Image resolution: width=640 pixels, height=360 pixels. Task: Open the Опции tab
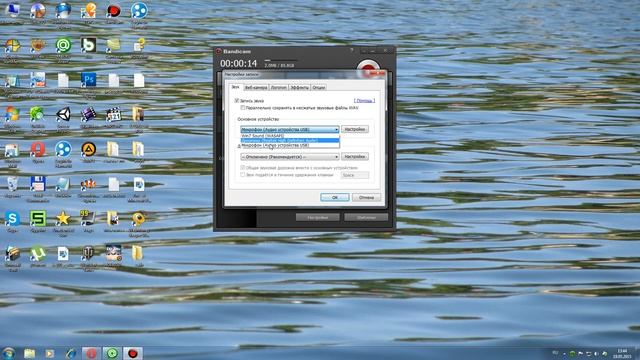click(x=319, y=87)
